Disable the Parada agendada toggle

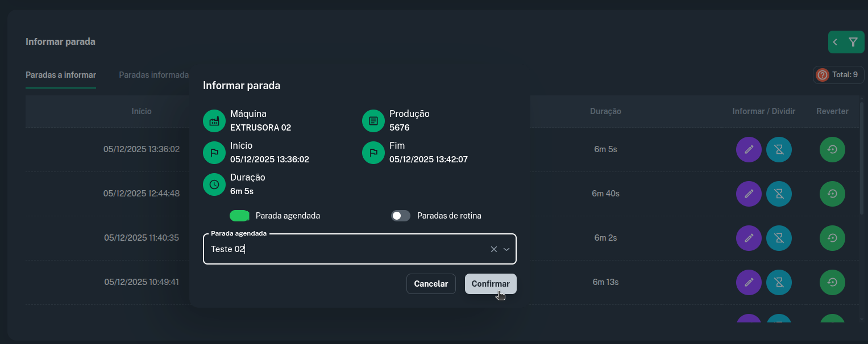point(239,215)
